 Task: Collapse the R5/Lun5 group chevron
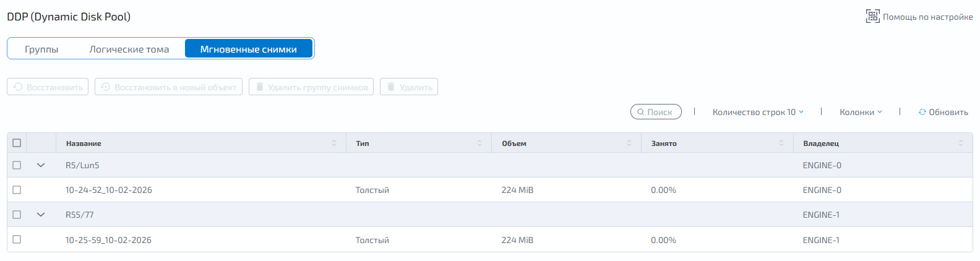point(41,165)
